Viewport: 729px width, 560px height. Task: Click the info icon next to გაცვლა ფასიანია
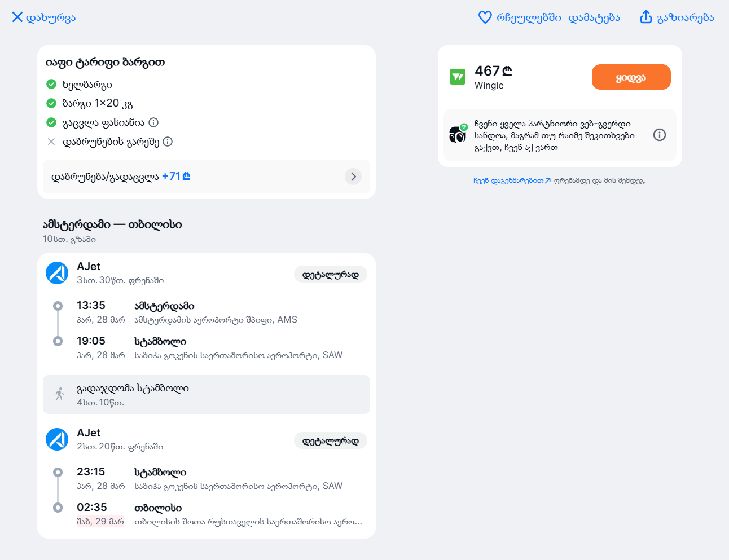click(153, 122)
